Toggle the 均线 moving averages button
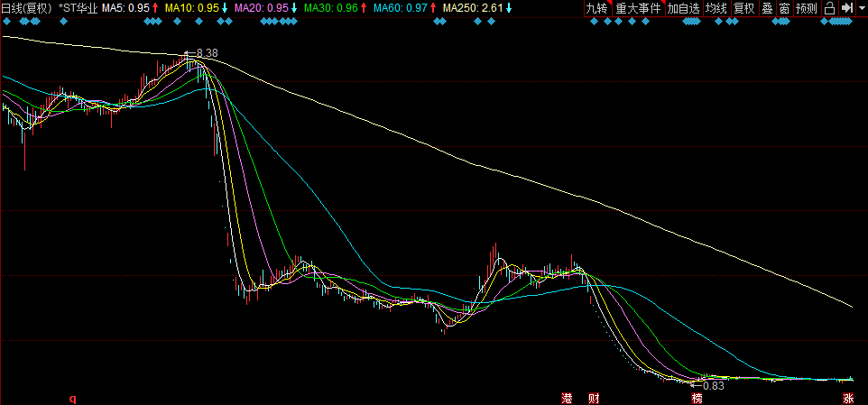The width and height of the screenshot is (868, 405). (716, 8)
